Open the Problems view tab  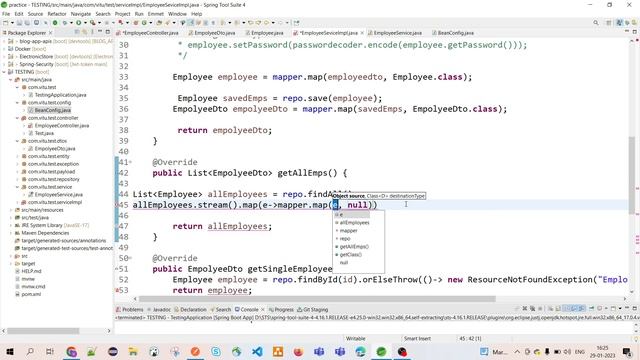(x=130, y=309)
